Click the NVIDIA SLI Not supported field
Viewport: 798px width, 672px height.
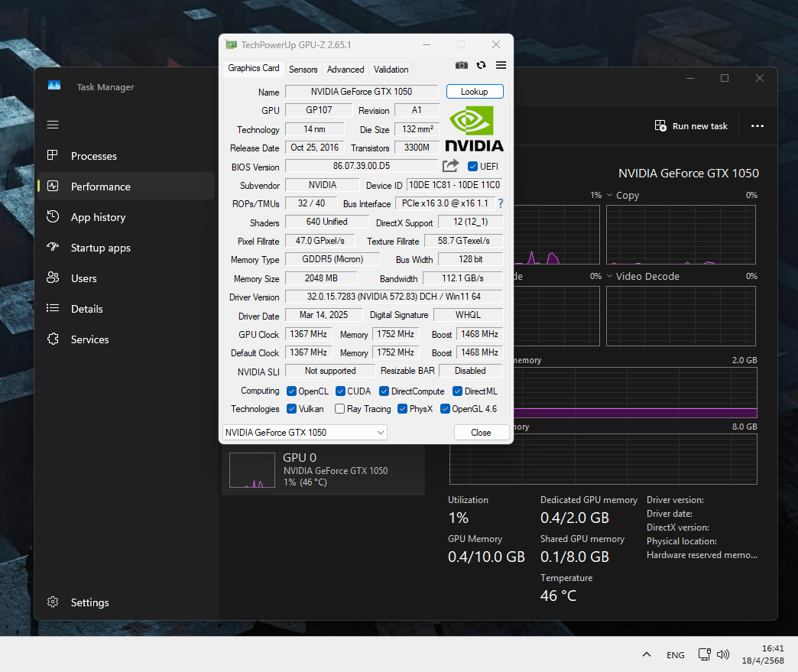(x=330, y=371)
